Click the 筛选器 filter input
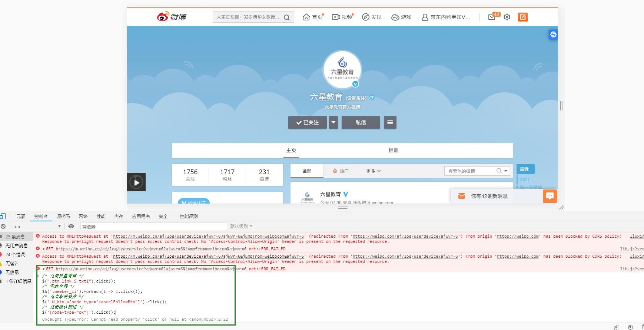Image resolution: width=644 pixels, height=330 pixels. [153, 226]
